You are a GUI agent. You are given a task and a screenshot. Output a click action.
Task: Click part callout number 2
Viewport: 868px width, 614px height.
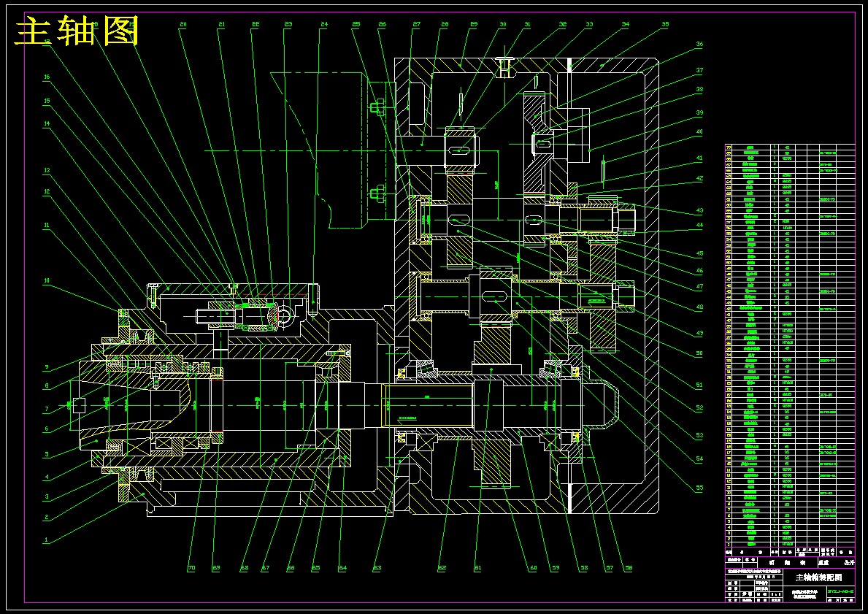click(47, 517)
